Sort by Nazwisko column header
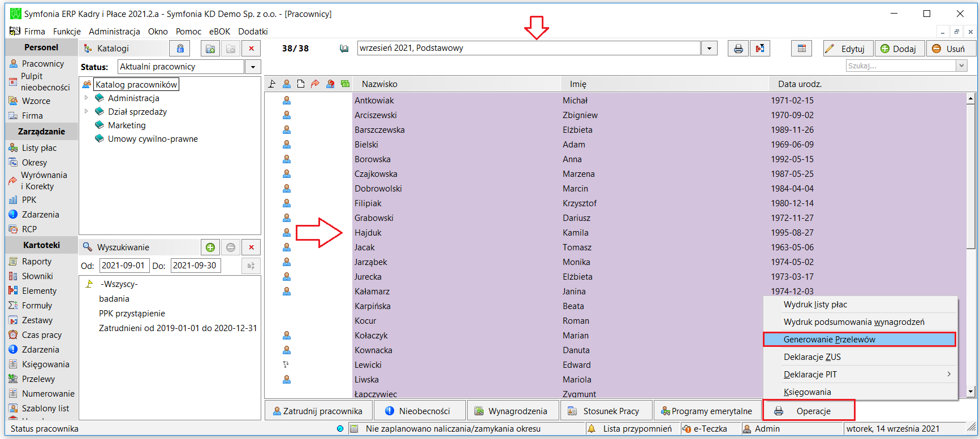Image resolution: width=980 pixels, height=439 pixels. point(457,84)
